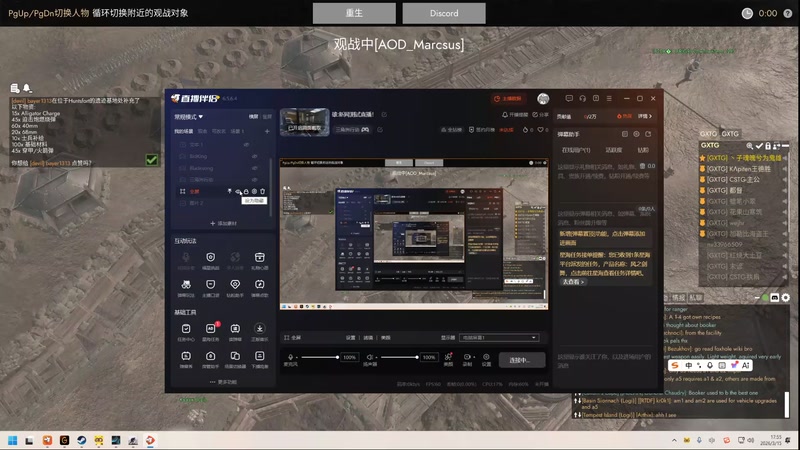800x450 pixels.
Task: Click the green checkmark in game donation notice
Action: click(x=152, y=160)
